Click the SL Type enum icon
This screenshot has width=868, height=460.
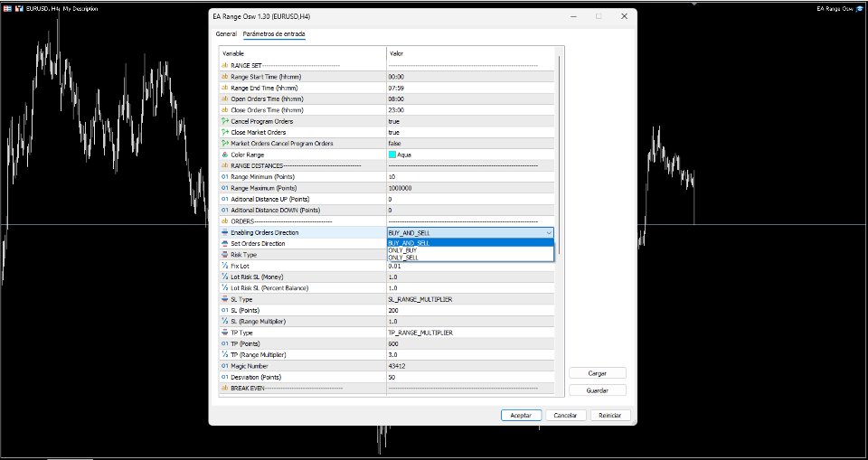pyautogui.click(x=225, y=299)
